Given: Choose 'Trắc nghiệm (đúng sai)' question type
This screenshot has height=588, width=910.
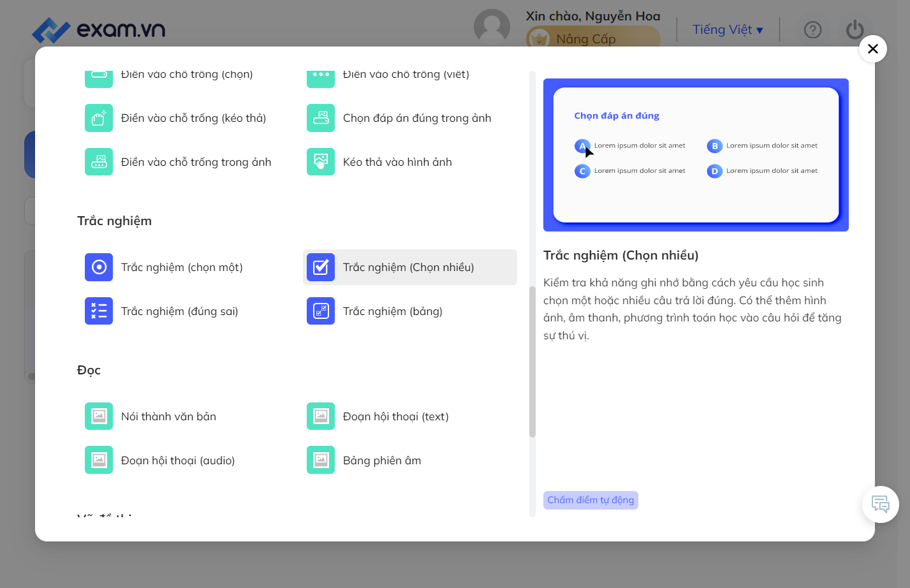Looking at the screenshot, I should pyautogui.click(x=189, y=311).
